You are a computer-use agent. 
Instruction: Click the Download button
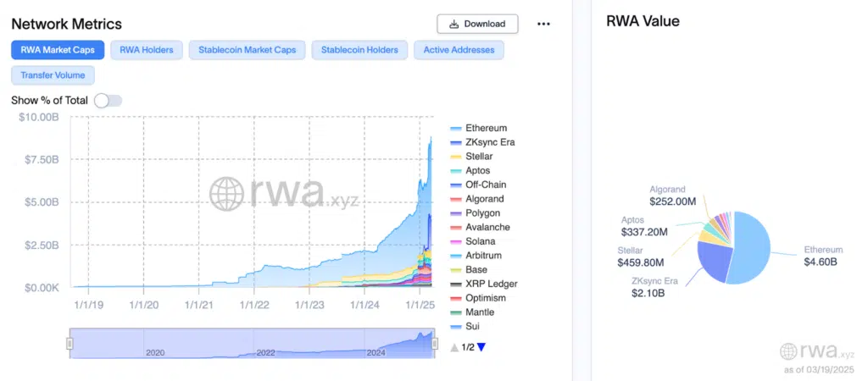pos(477,24)
